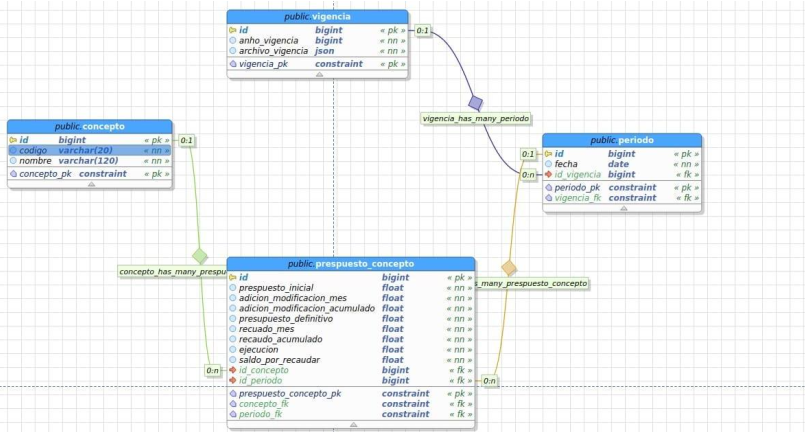Screen dimensions: 805x432
Task: Click the column icon beside nombre
Action: 13,161
